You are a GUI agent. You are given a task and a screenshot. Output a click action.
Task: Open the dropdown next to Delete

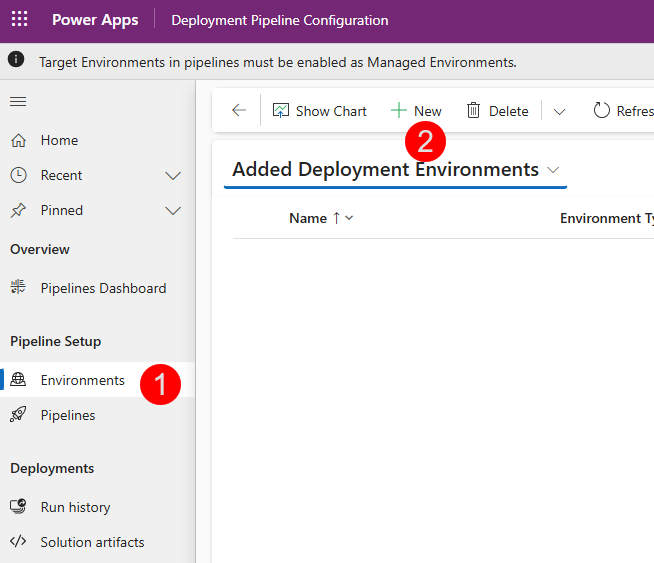559,111
